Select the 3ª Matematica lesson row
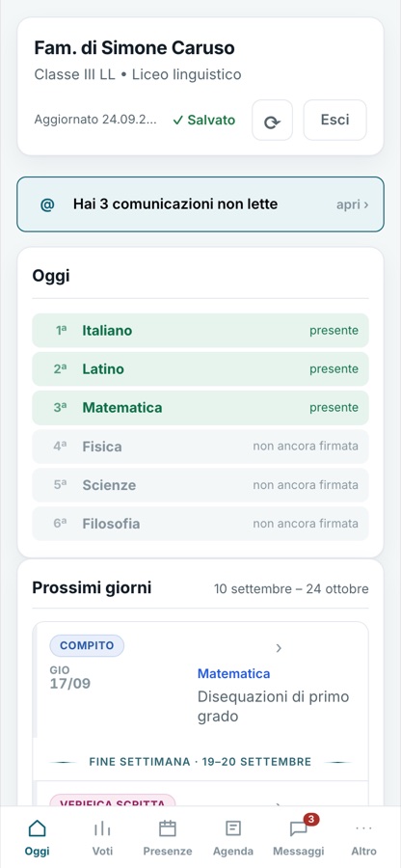Image resolution: width=401 pixels, height=868 pixels. (x=200, y=408)
